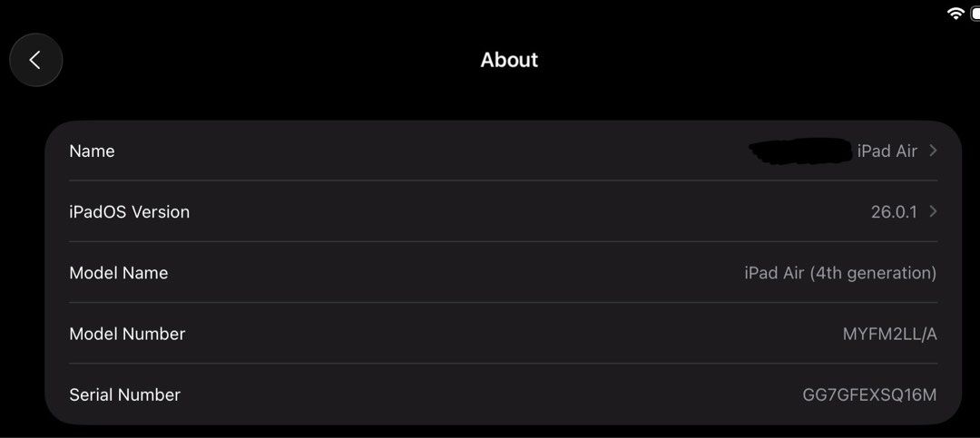Expand iPadOS Version details chevron
Image resolution: width=980 pixels, height=438 pixels.
[933, 212]
